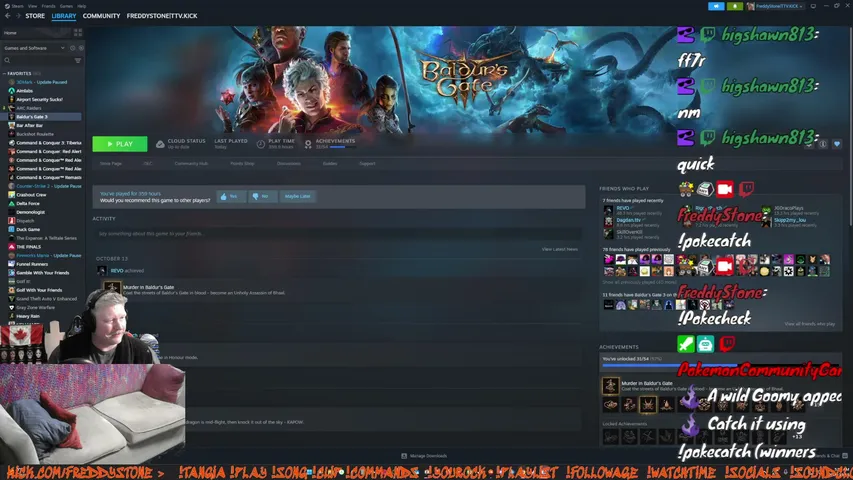Click the Big Picture mode monitor icon
The height and width of the screenshot is (480, 853).
tap(813, 6)
